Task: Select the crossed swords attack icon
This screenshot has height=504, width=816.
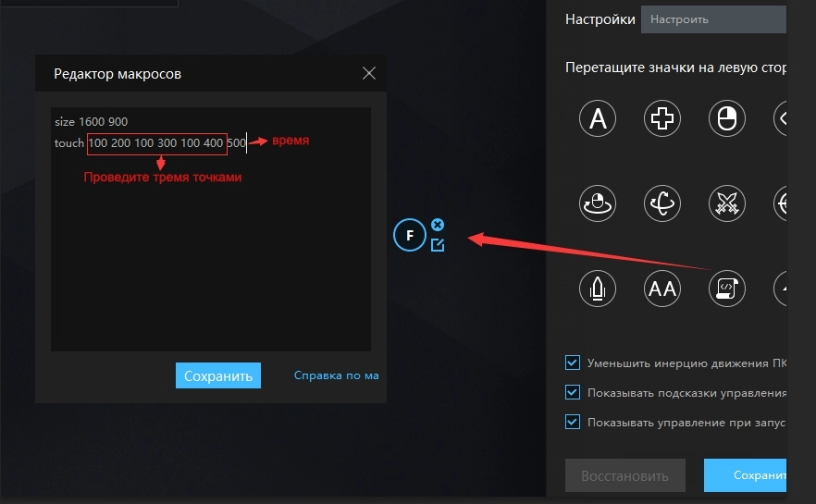Action: pos(726,203)
